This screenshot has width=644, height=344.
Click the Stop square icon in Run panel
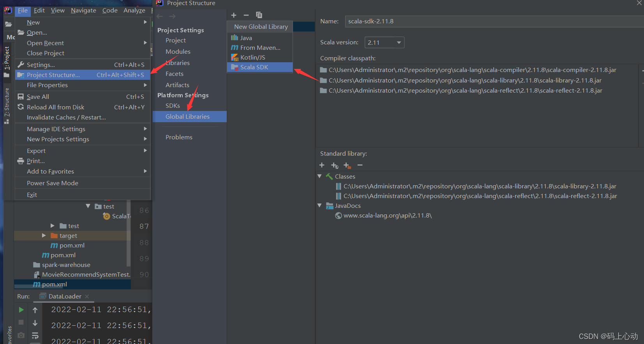point(21,322)
